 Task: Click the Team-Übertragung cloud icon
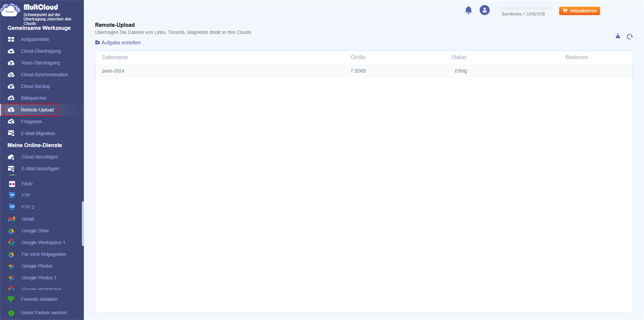coord(11,63)
